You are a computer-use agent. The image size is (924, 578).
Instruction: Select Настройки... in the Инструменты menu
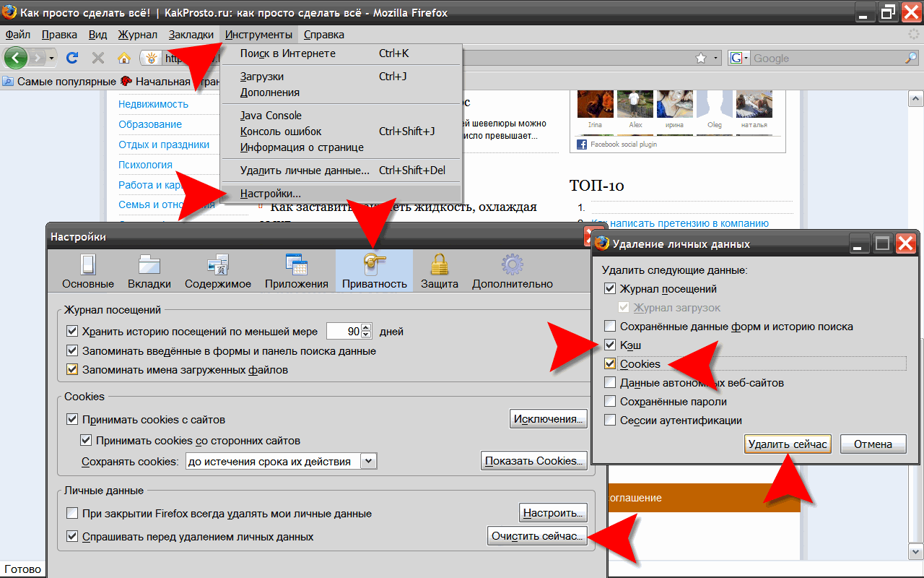[271, 194]
